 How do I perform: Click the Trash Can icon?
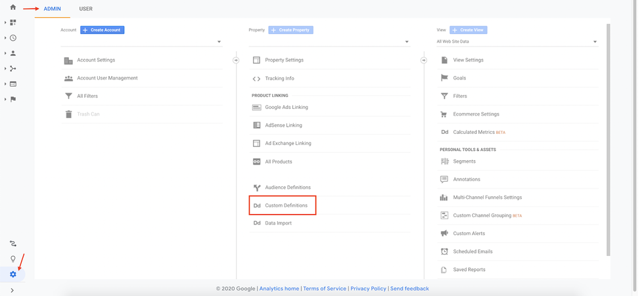point(68,114)
